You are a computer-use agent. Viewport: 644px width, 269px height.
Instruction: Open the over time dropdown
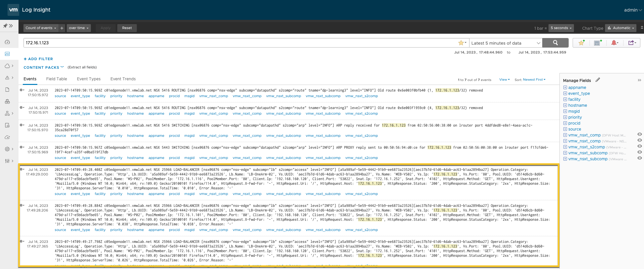pos(79,28)
